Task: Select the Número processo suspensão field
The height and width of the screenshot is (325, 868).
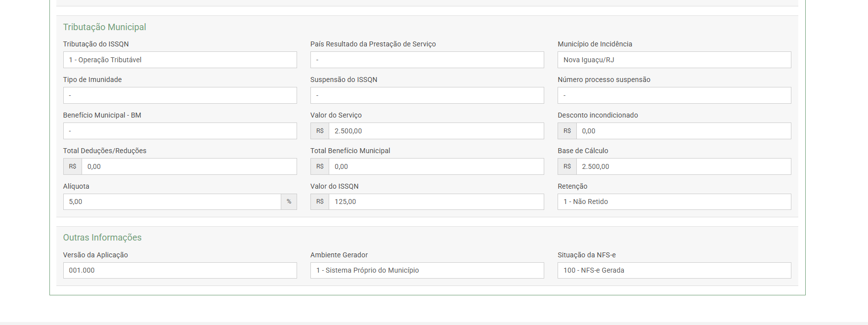Action: 674,95
